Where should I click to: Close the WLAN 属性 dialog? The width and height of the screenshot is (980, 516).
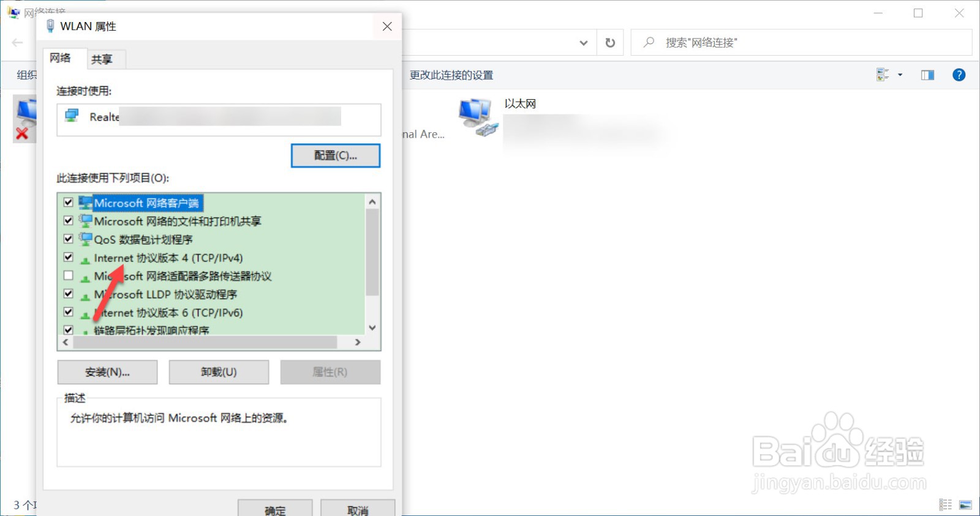[387, 26]
